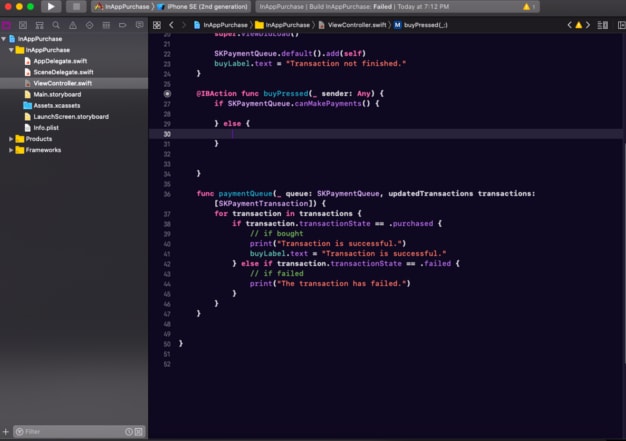Add a new file with plus button
Image resolution: width=626 pixels, height=441 pixels.
coord(6,431)
